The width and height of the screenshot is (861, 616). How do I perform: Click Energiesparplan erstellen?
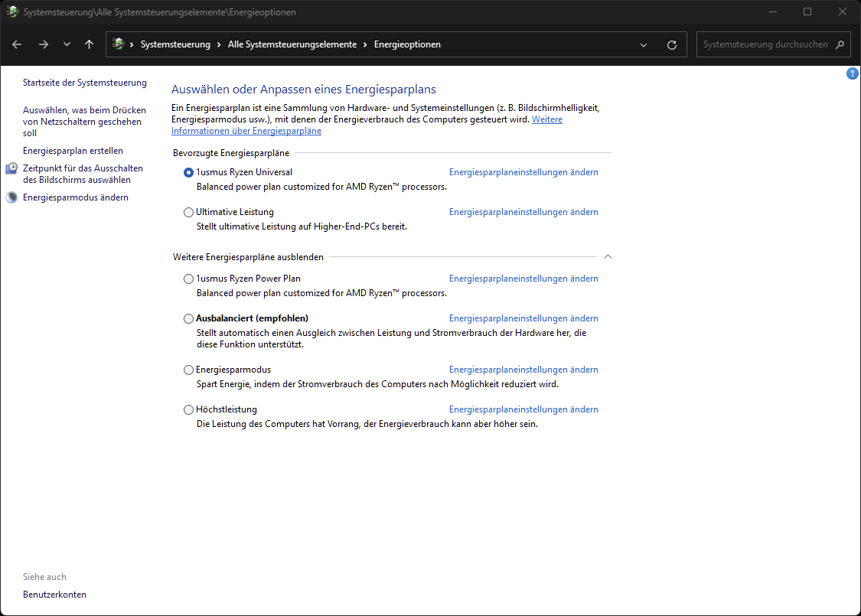[x=73, y=151]
